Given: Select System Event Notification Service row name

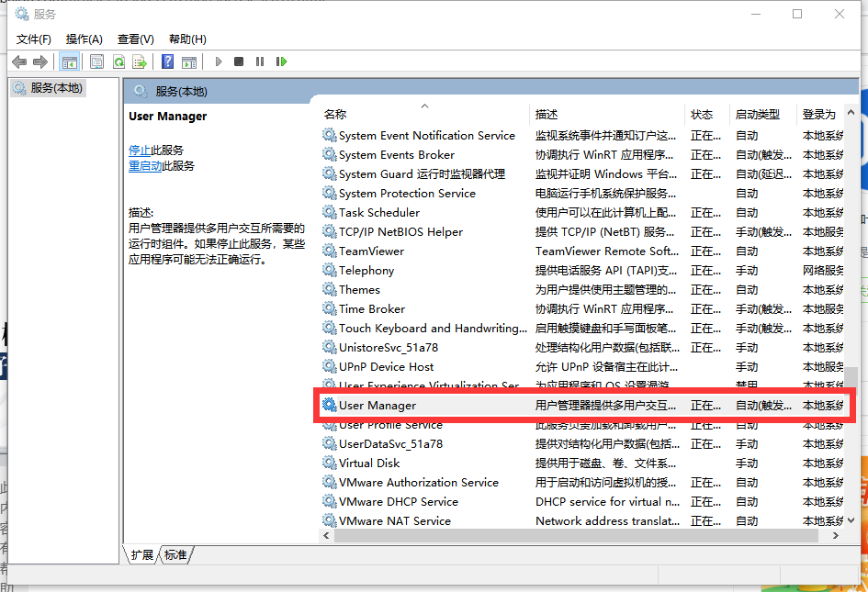Looking at the screenshot, I should [427, 136].
